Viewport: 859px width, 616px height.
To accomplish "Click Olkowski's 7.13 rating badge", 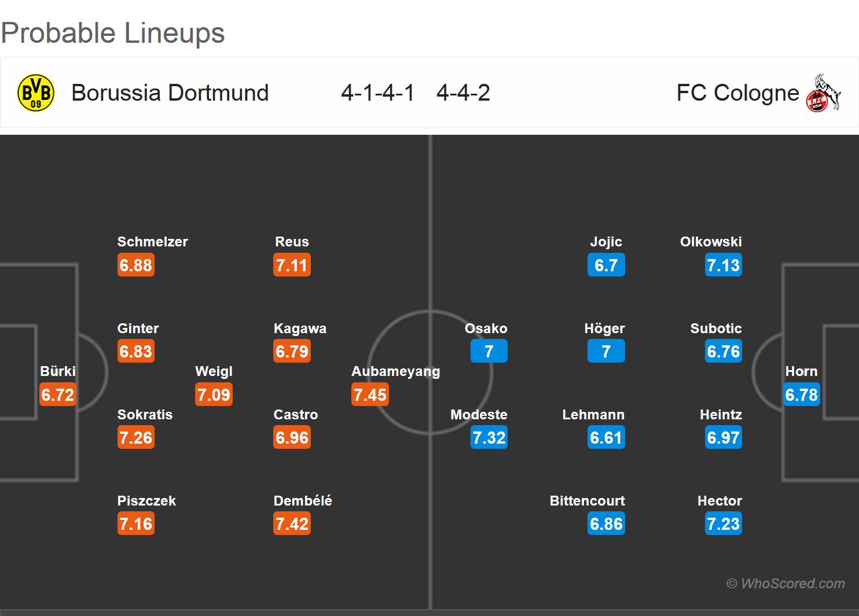I will pos(724,265).
